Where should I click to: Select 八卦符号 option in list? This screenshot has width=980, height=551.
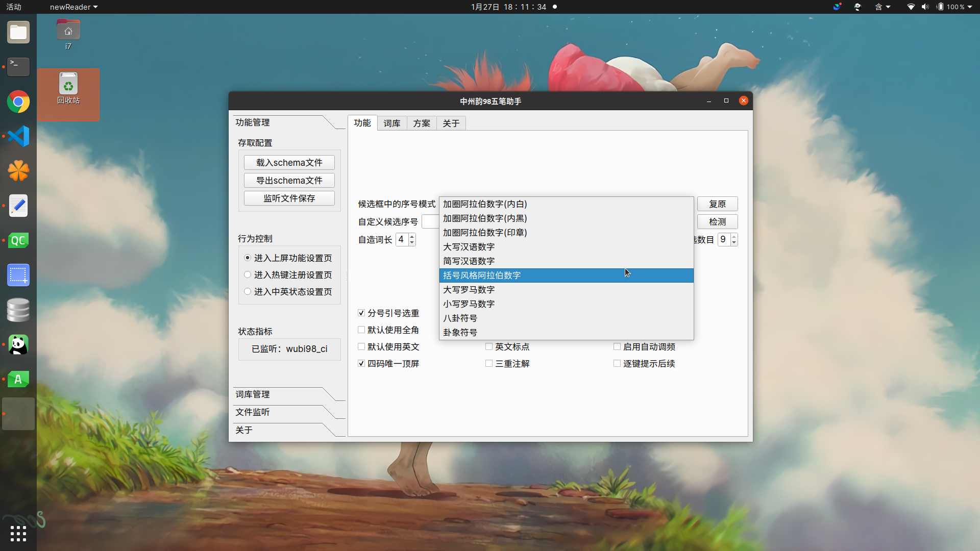tap(460, 318)
